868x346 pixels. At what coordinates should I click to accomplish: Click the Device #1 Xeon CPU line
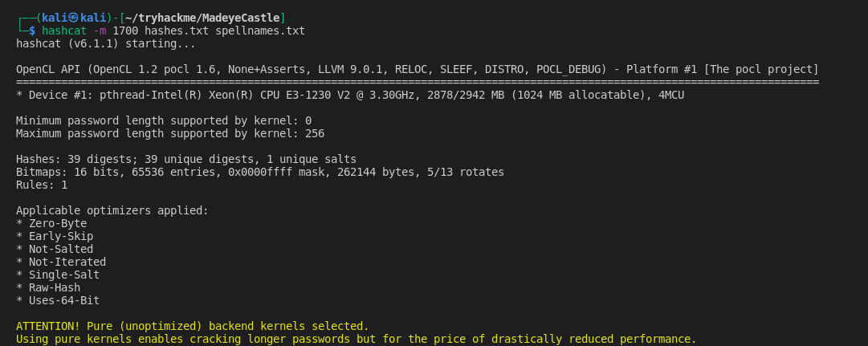(350, 95)
